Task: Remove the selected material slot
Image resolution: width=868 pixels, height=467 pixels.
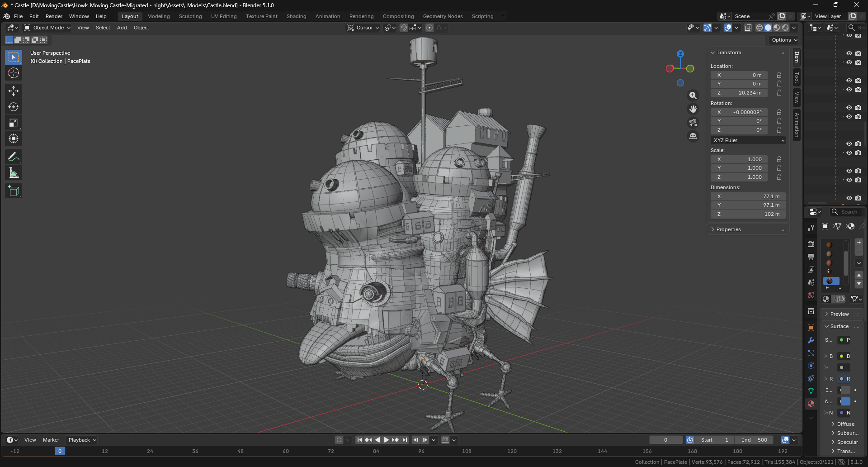Action: [x=859, y=251]
